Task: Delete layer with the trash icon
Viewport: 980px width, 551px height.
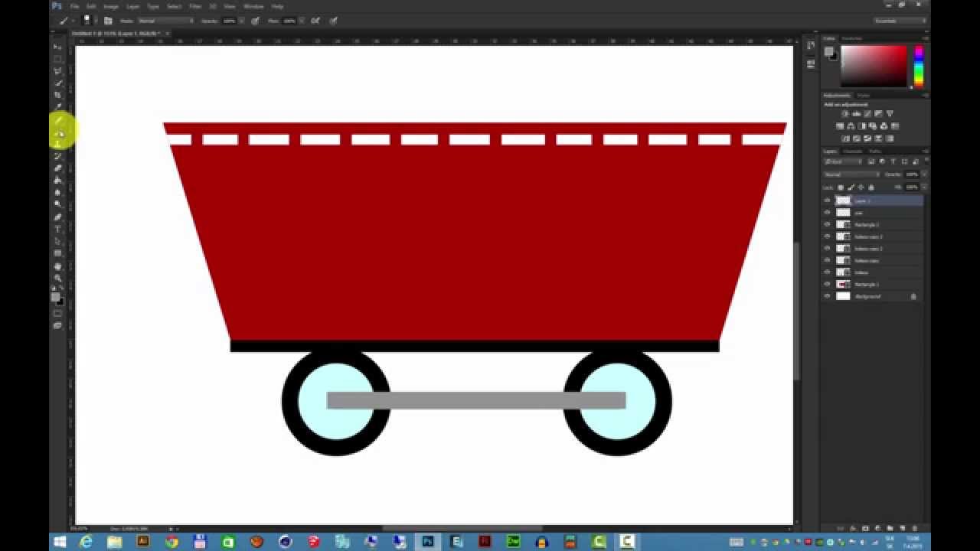Action: [915, 528]
